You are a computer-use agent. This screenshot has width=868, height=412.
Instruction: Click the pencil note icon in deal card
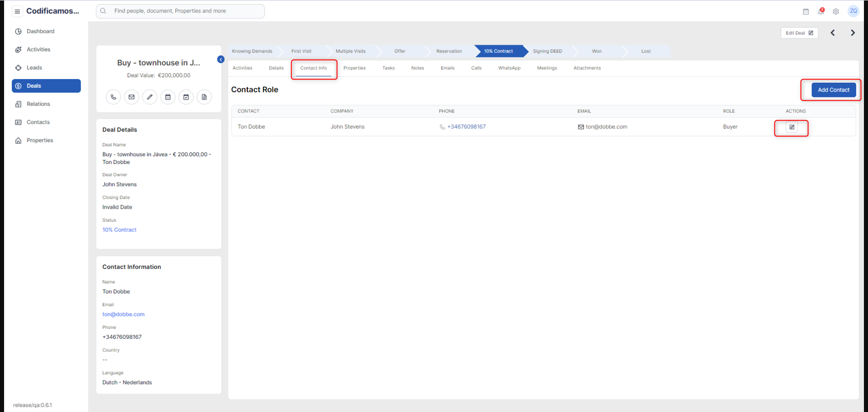150,97
